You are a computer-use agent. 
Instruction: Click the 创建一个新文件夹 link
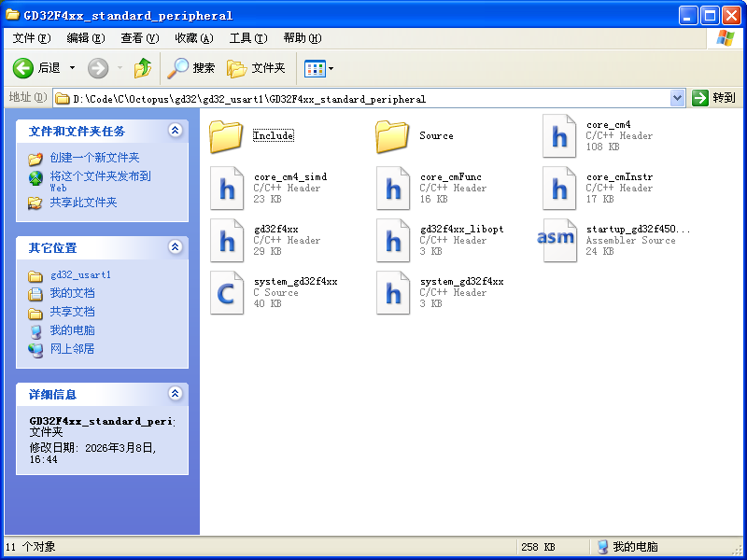[x=94, y=158]
